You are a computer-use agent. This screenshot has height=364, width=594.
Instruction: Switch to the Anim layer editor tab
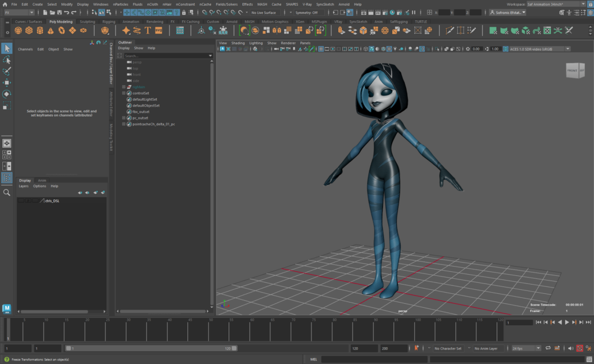point(42,180)
